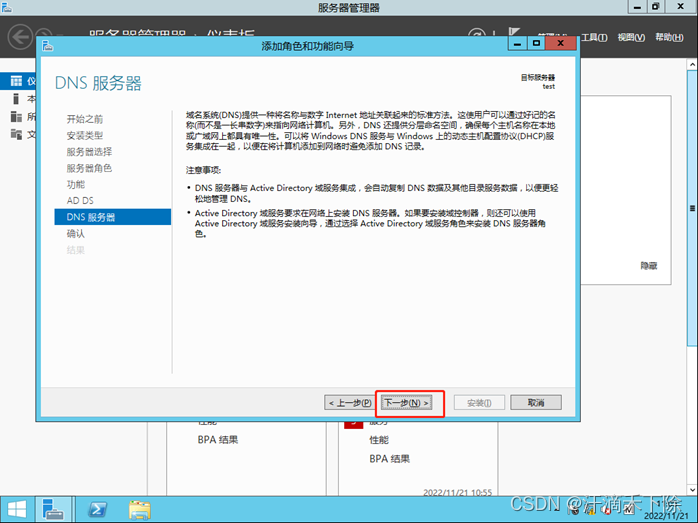Select the 开始之前 wizard step
This screenshot has height=523, width=698.
tap(85, 119)
